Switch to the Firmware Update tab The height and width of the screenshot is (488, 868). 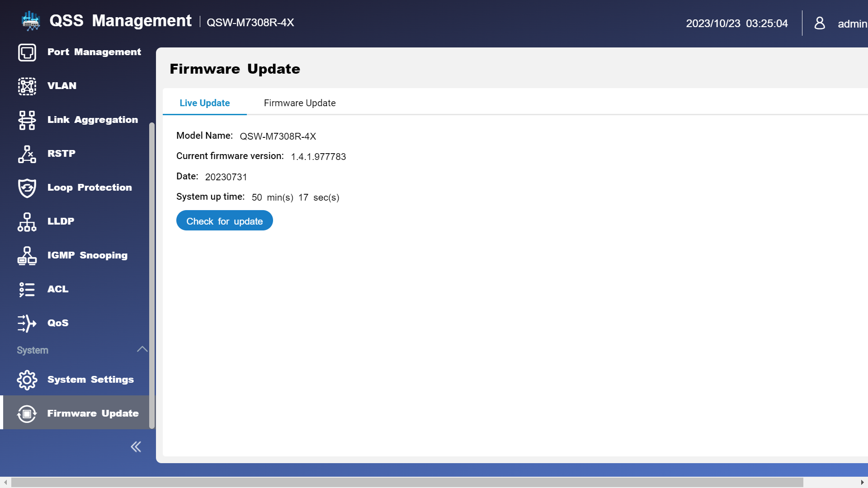tap(299, 103)
